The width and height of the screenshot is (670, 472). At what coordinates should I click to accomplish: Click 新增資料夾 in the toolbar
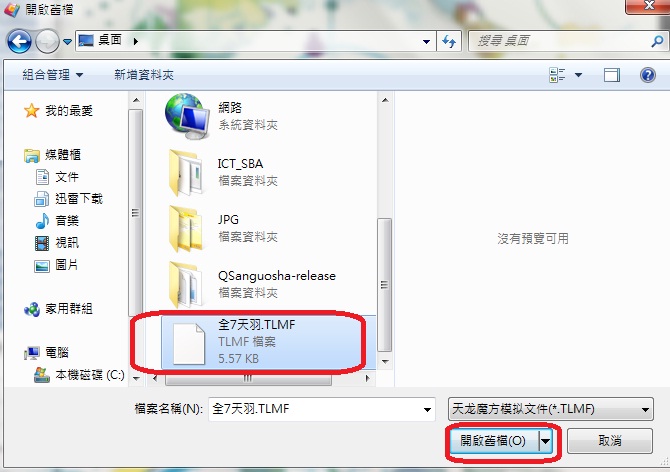pyautogui.click(x=144, y=75)
